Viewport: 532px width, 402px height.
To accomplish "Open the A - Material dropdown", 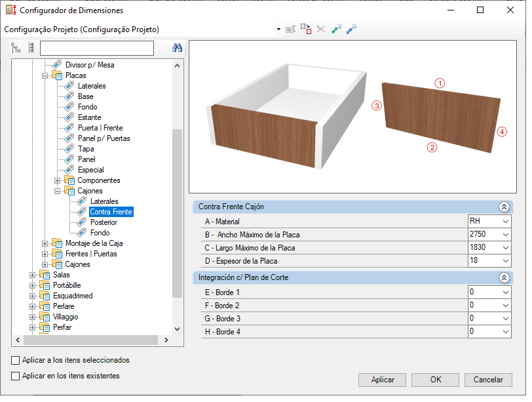I will [506, 222].
